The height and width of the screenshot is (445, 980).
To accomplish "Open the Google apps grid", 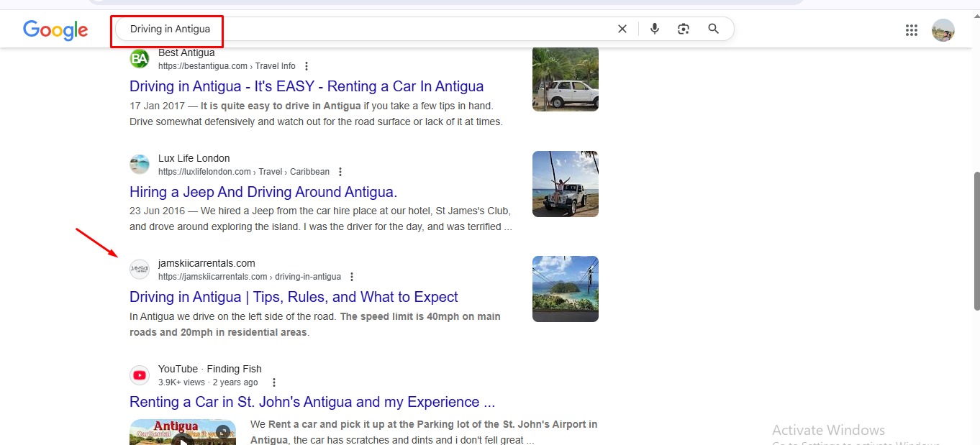I will point(911,30).
